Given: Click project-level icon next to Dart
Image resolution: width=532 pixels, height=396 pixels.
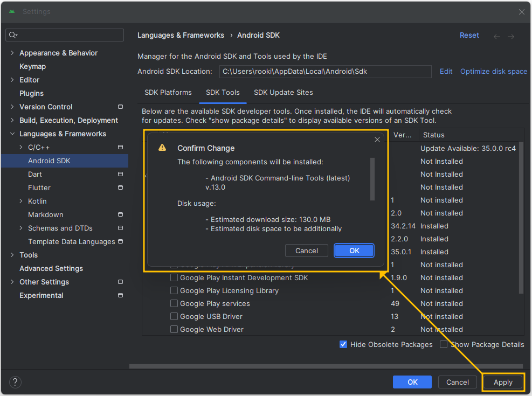Looking at the screenshot, I should tap(120, 174).
